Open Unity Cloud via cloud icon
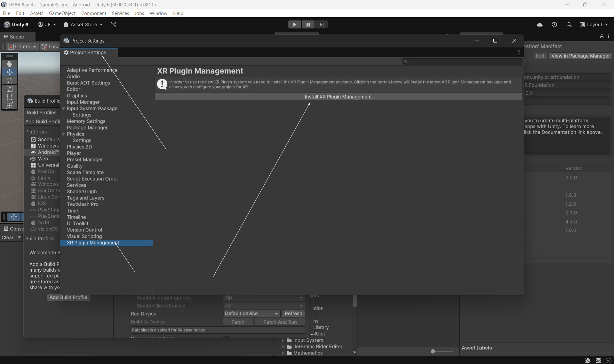This screenshot has height=364, width=614. [539, 25]
